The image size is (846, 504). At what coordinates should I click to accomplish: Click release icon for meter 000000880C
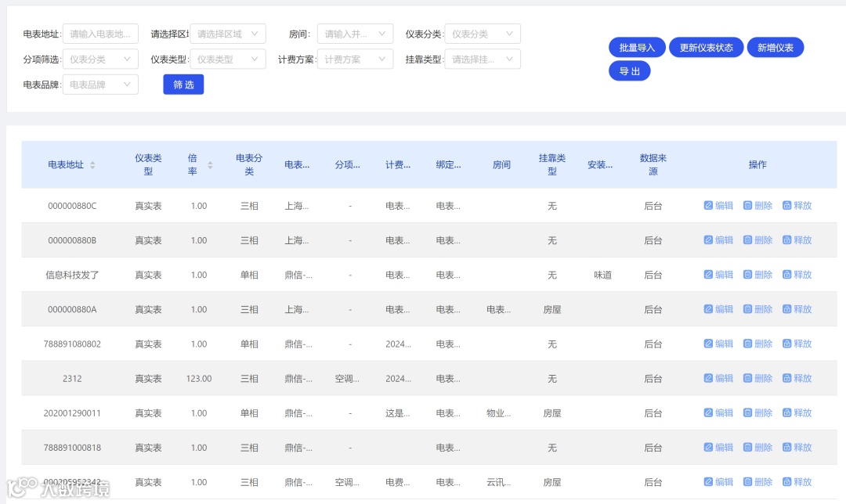coord(786,205)
